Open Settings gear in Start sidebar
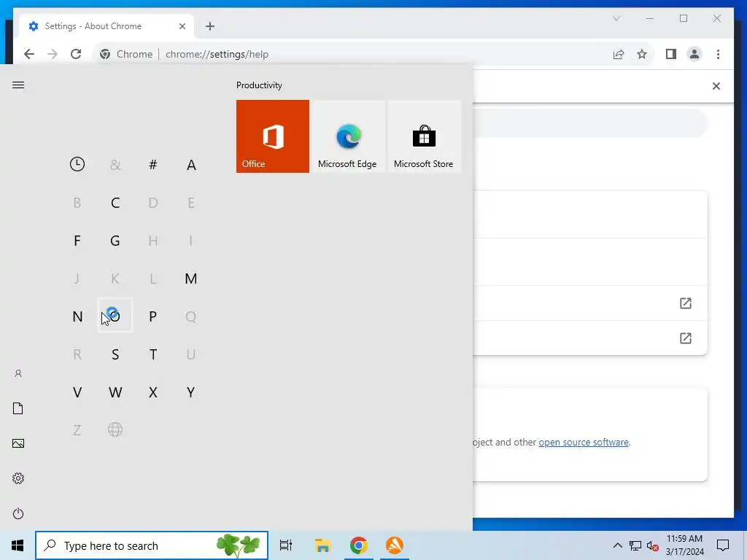The image size is (747, 560). click(x=18, y=478)
